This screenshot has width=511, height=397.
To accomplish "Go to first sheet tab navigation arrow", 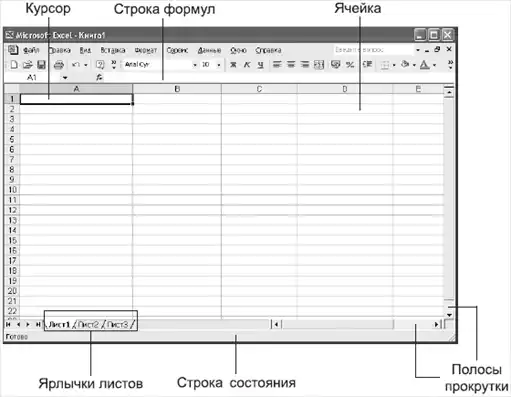I will 8,324.
